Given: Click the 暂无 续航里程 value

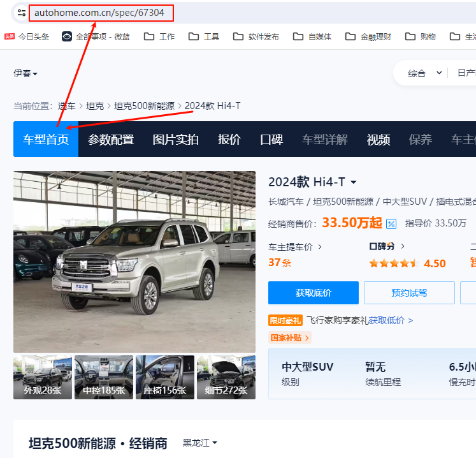Looking at the screenshot, I should pos(375,367).
